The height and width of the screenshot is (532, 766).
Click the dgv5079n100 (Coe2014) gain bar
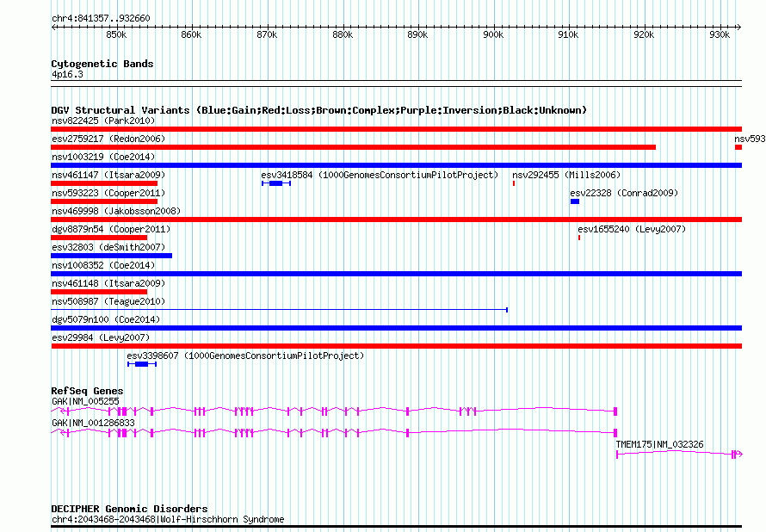point(396,328)
